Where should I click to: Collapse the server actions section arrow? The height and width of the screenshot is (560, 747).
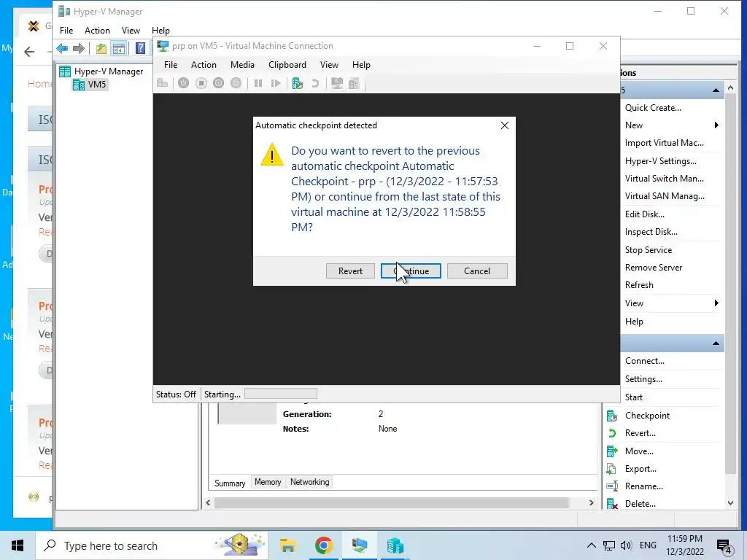pos(716,90)
